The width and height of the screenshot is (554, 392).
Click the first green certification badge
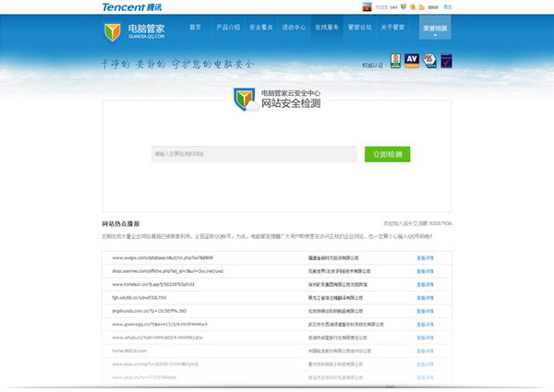[395, 62]
